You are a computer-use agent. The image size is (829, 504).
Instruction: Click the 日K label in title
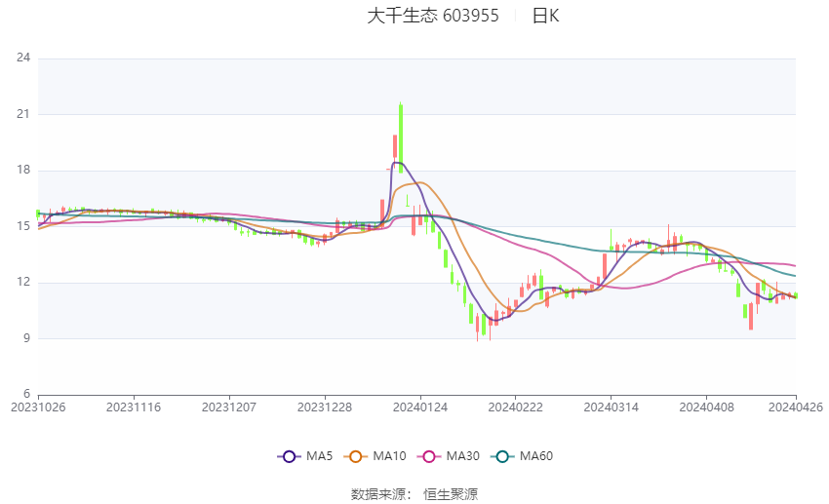click(x=545, y=16)
